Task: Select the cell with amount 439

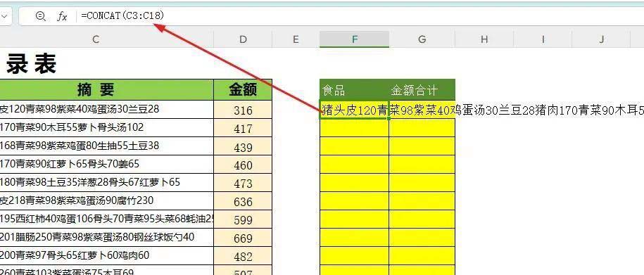Action: [x=243, y=146]
